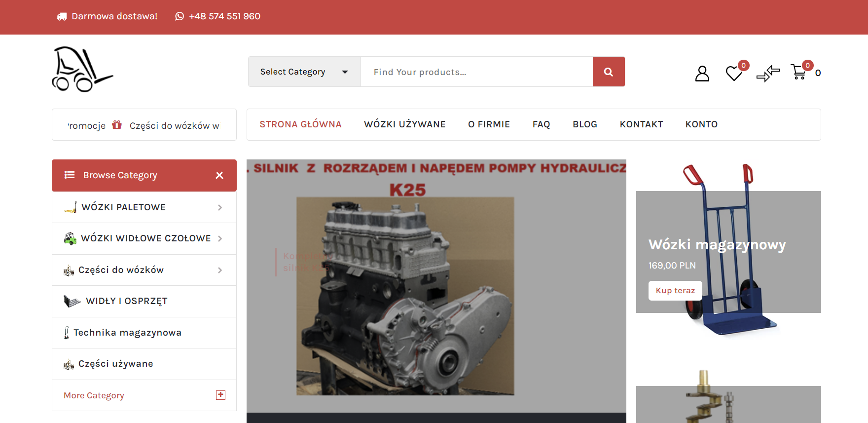
Task: Open WÓZKI UŻYWANE menu item
Action: [x=404, y=124]
